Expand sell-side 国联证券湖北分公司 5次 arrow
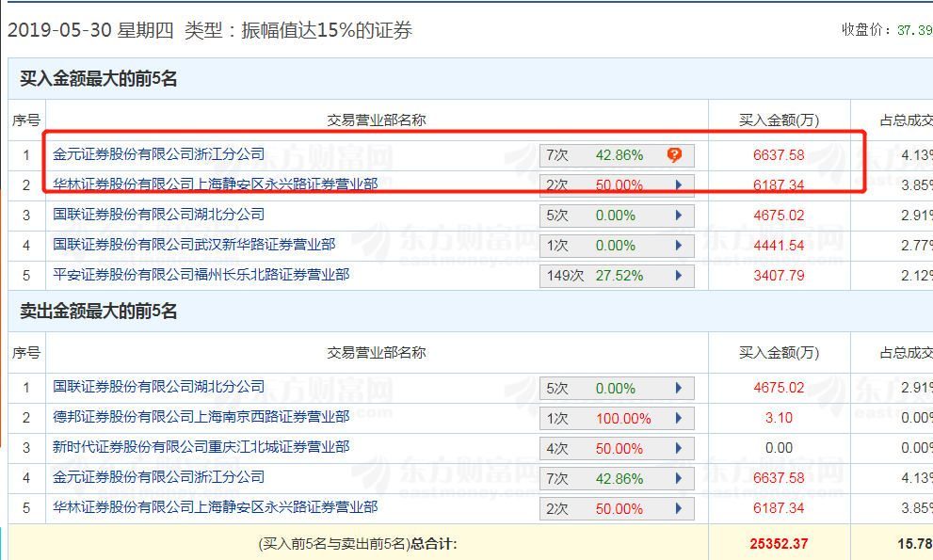The image size is (933, 560). tap(678, 389)
